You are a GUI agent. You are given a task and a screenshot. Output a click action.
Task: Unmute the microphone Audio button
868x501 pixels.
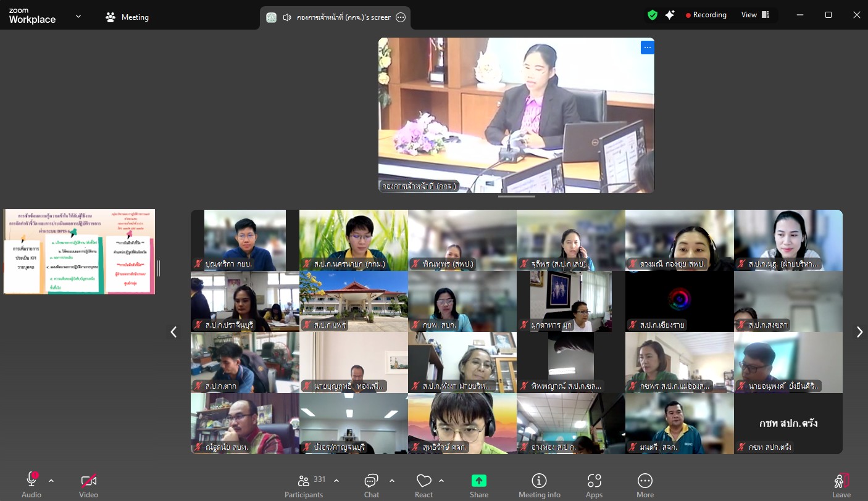[31, 485]
